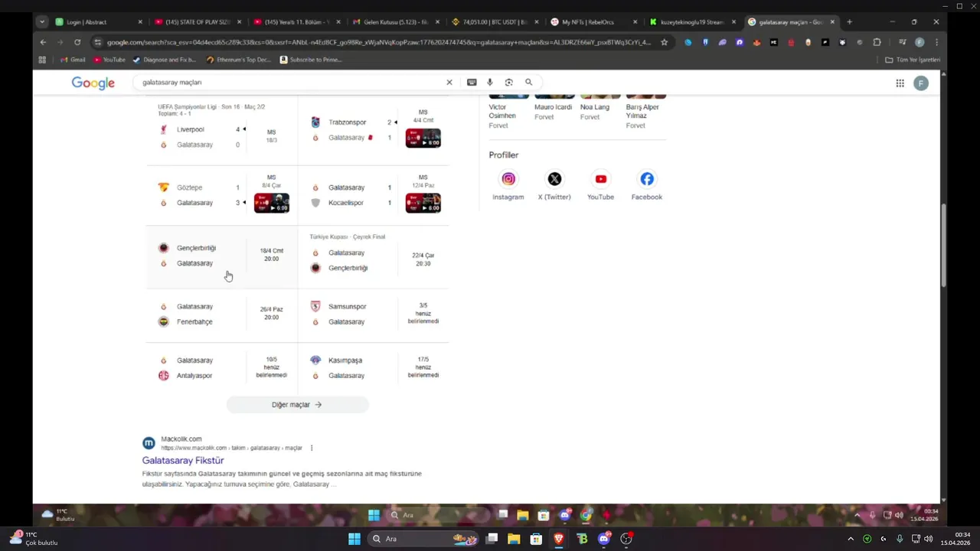Screen dimensions: 980x551
Task: Switch to the STATE OF PLAY tab
Action: pos(198,22)
